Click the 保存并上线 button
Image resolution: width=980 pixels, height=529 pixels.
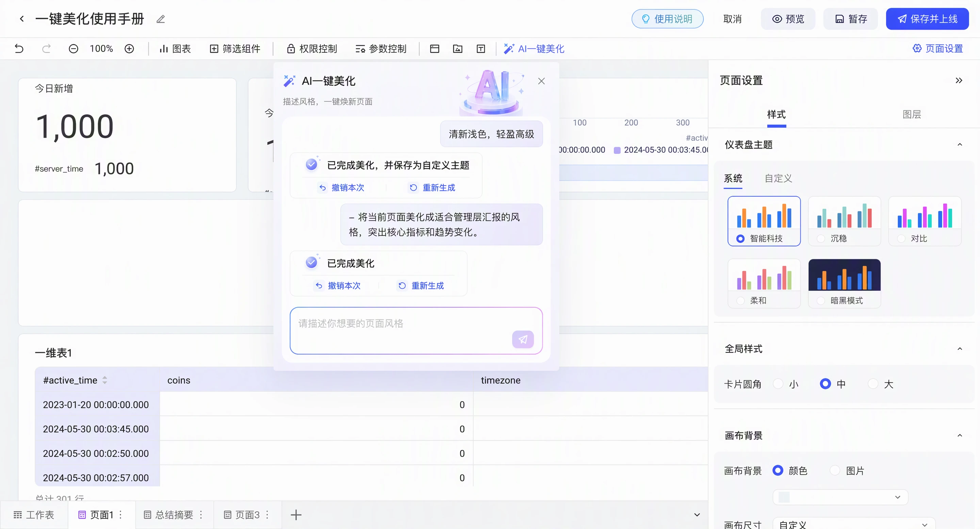927,19
